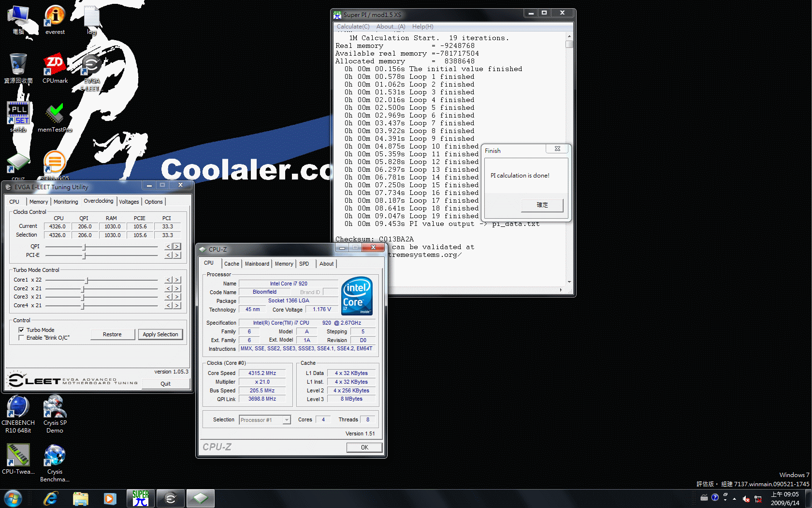Switch to the SPD tab in CPU-Z
The image size is (812, 508).
coord(304,264)
